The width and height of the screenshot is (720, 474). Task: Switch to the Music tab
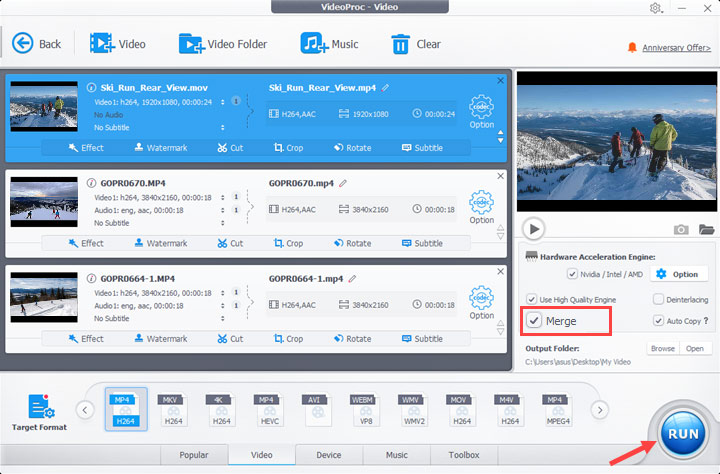click(x=397, y=455)
